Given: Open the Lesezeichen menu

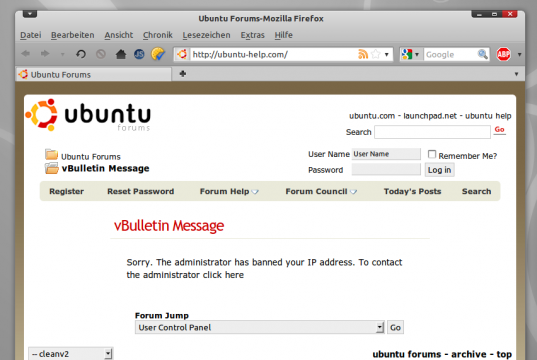Looking at the screenshot, I should point(207,35).
